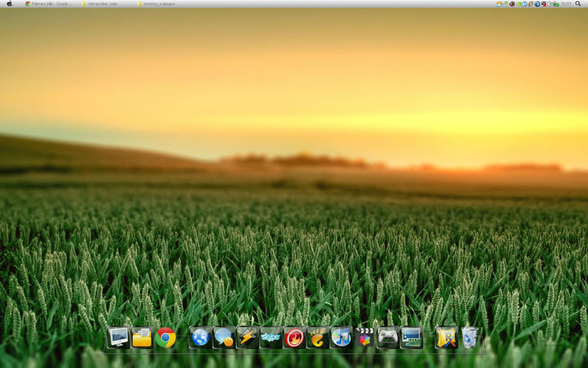Launch the iTunes music disc icon in the dock

click(341, 337)
